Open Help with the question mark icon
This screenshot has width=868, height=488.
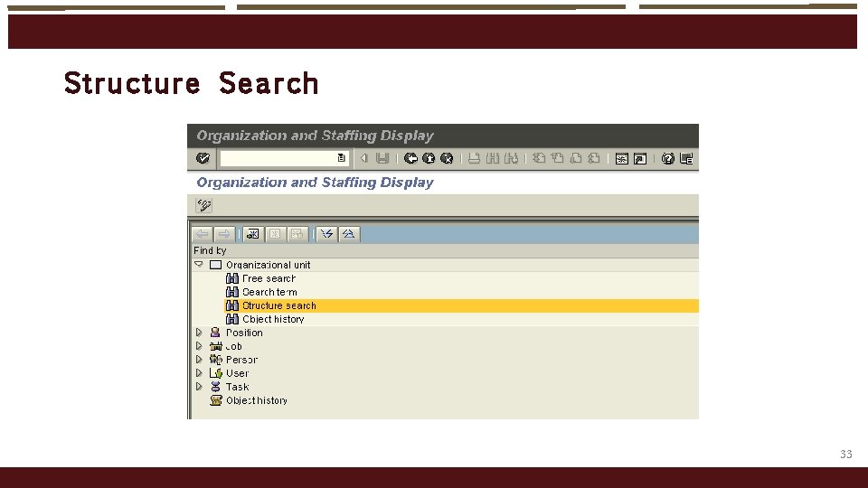point(668,159)
